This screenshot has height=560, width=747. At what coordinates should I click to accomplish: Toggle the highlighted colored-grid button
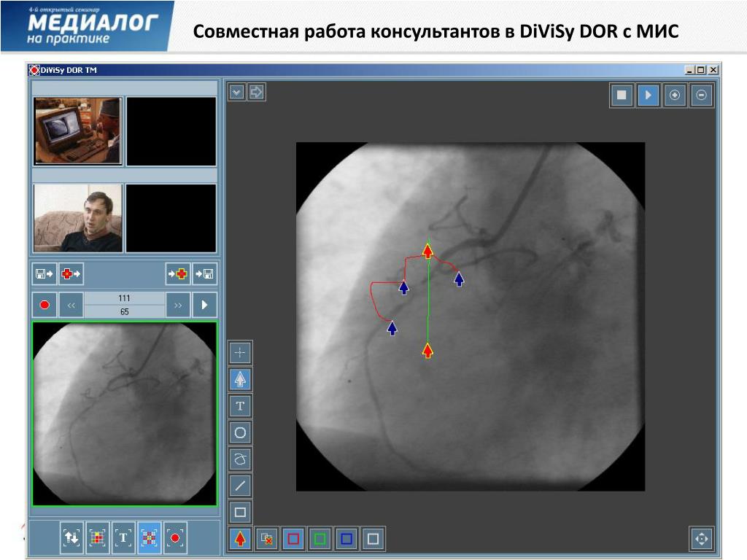tap(149, 537)
